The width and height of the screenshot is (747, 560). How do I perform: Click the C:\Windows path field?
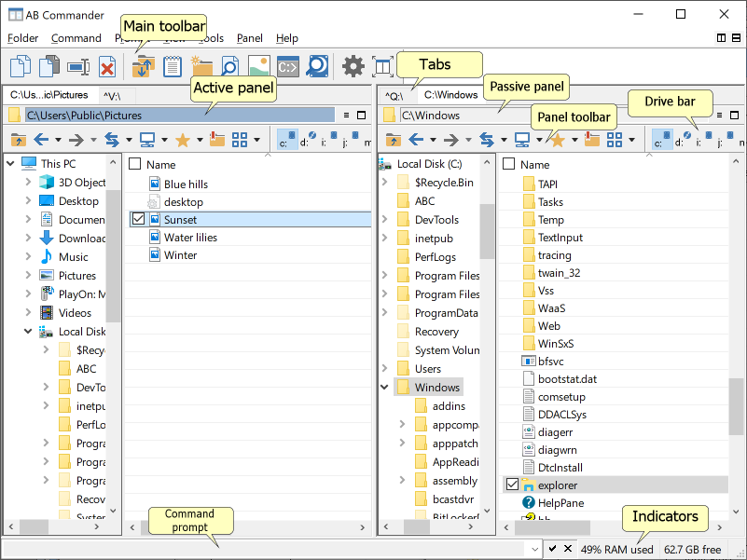click(x=556, y=116)
